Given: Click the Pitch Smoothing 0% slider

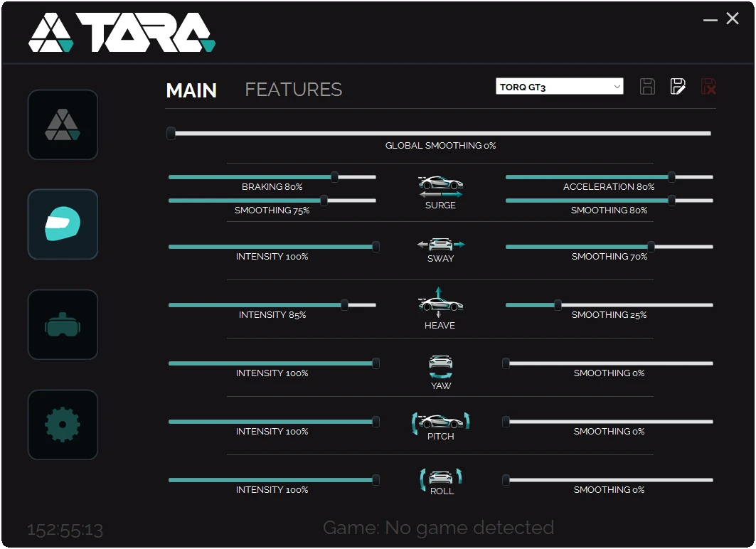Looking at the screenshot, I should [x=607, y=422].
